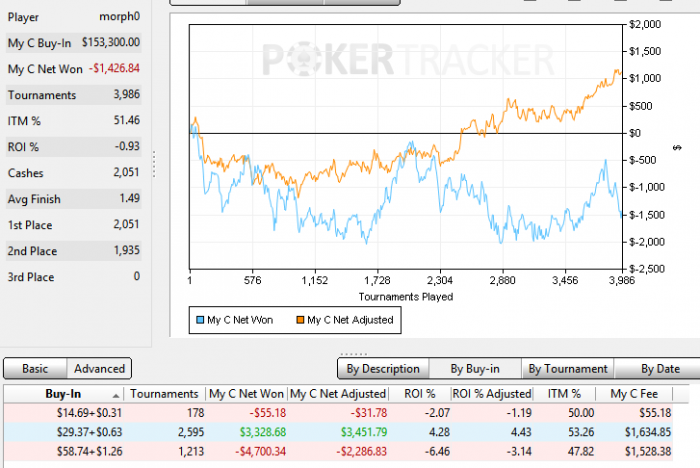
Task: Click the My C Buy-In $153,300.00 row
Action: (x=74, y=43)
